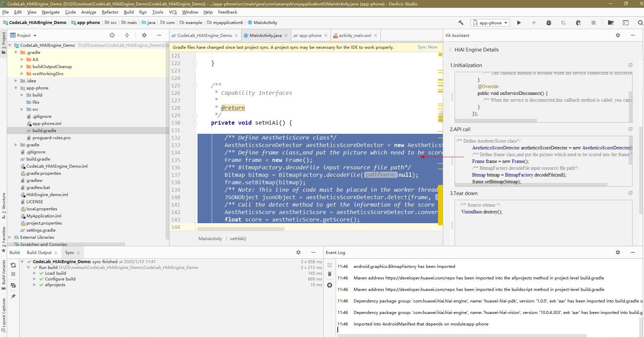This screenshot has width=644, height=338.
Task: Select the LICENSE file
Action: click(x=35, y=202)
